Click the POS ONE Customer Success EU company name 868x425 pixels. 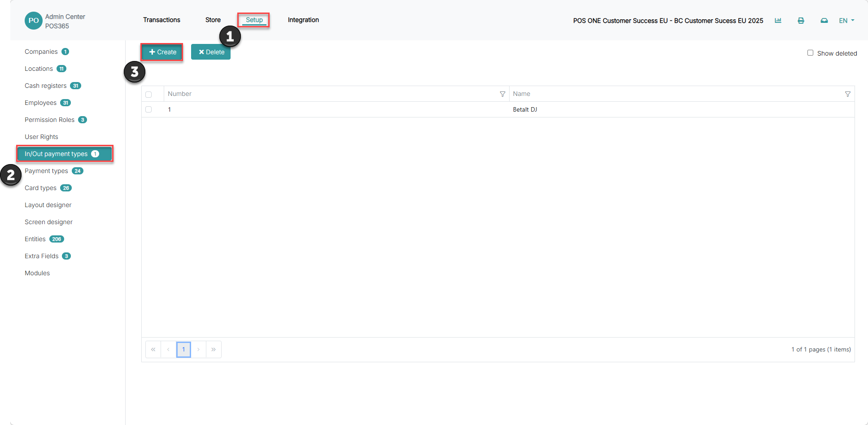pos(668,21)
